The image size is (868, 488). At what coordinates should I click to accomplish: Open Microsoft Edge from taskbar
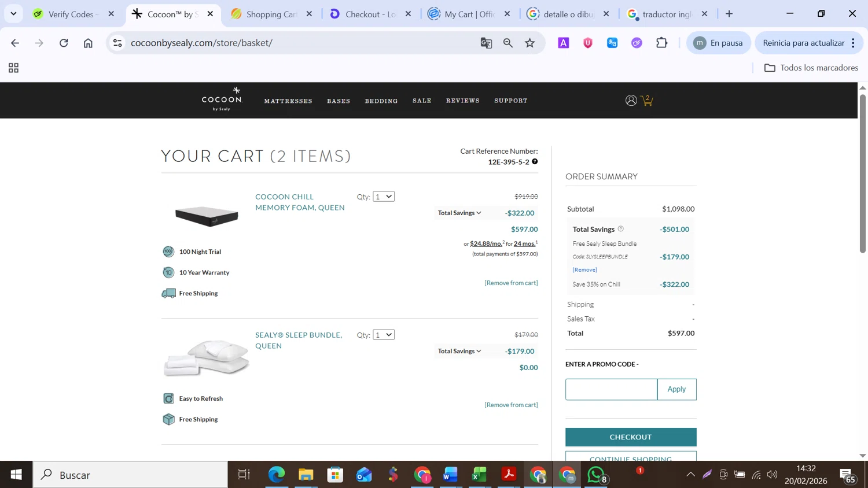tap(277, 475)
